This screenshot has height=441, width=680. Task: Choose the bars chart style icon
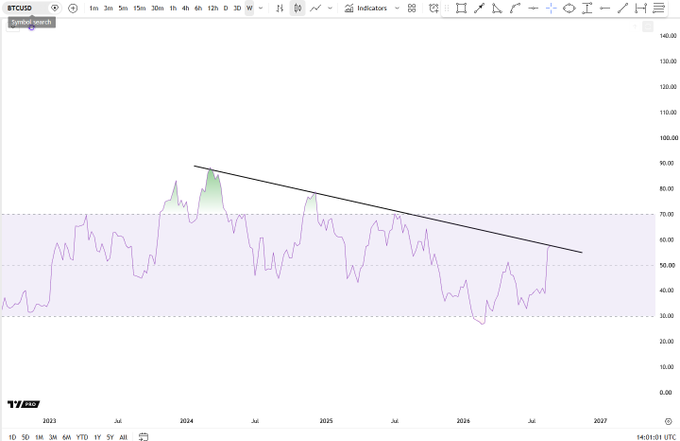[280, 8]
